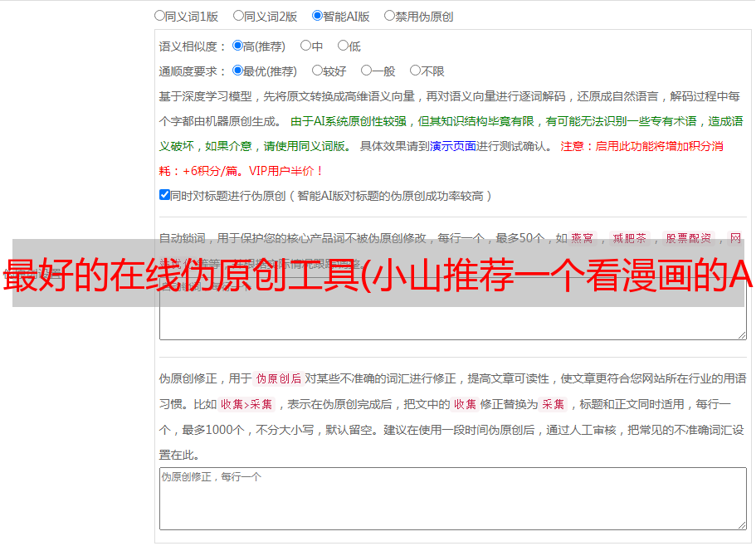This screenshot has width=756, height=546.
Task: Click the green AI系统原创性 notice text
Action: click(451, 134)
